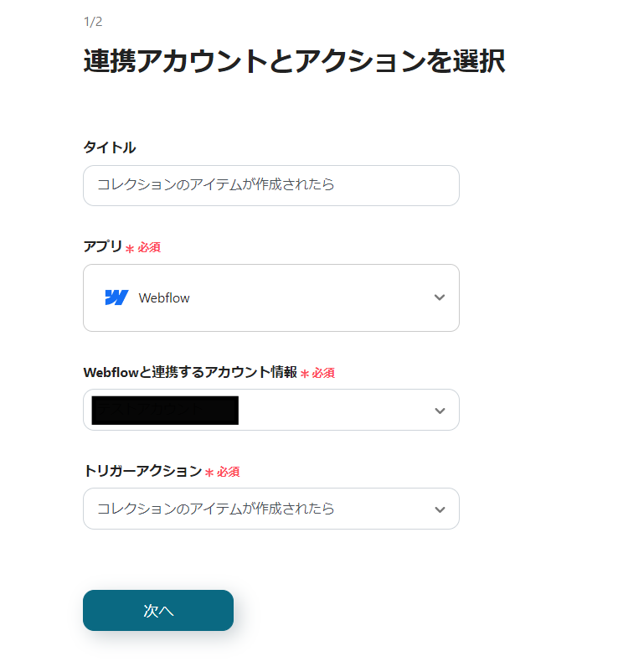Image resolution: width=618 pixels, height=672 pixels.
Task: Click the chevron on the アプリ field
Action: pos(439,297)
